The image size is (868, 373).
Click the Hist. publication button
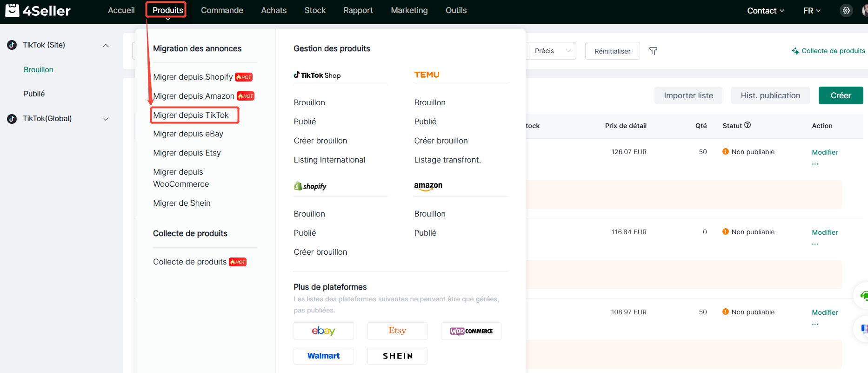pos(770,95)
